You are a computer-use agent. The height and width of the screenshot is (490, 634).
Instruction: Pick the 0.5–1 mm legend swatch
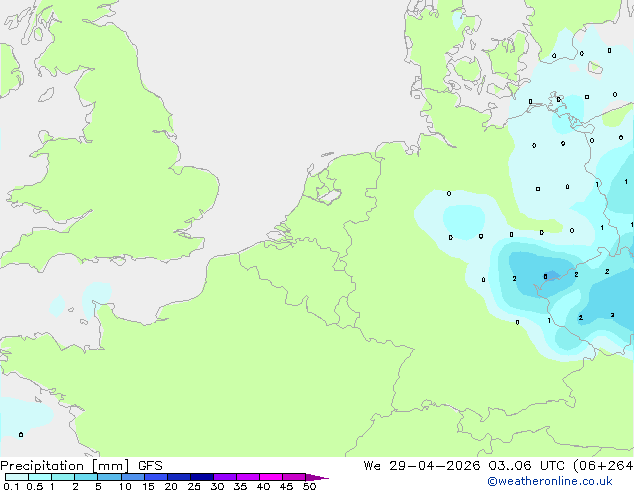click(x=40, y=477)
